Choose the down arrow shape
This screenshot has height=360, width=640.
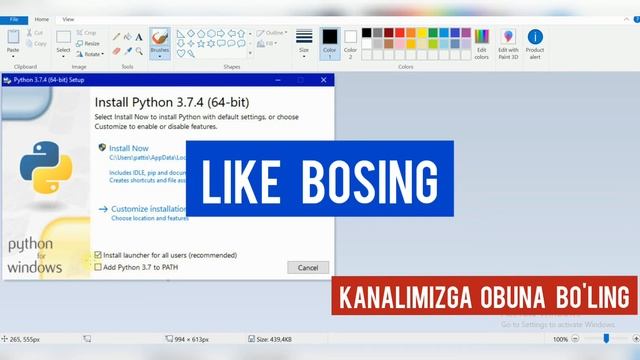[181, 43]
